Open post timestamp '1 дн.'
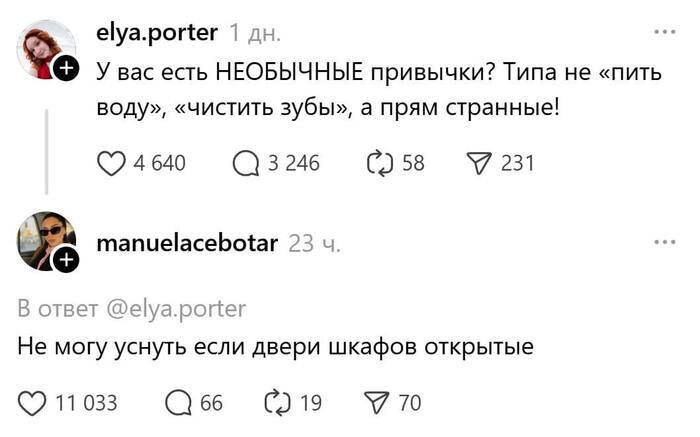The width and height of the screenshot is (700, 437). [x=256, y=34]
